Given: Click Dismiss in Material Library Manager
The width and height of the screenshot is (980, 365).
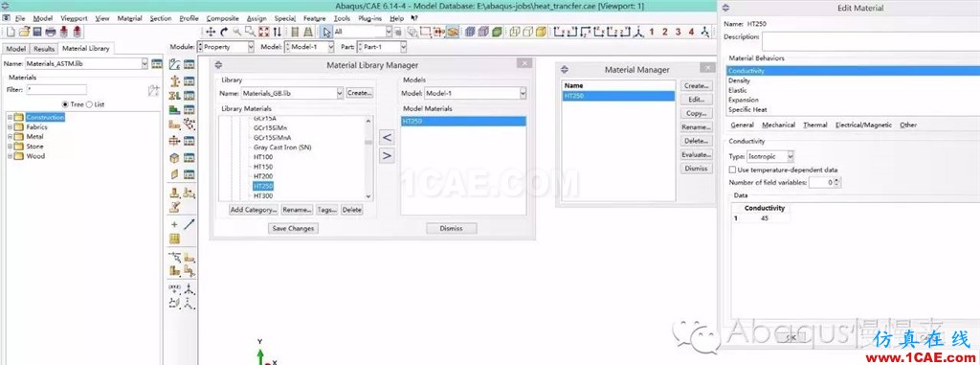Looking at the screenshot, I should [x=451, y=229].
